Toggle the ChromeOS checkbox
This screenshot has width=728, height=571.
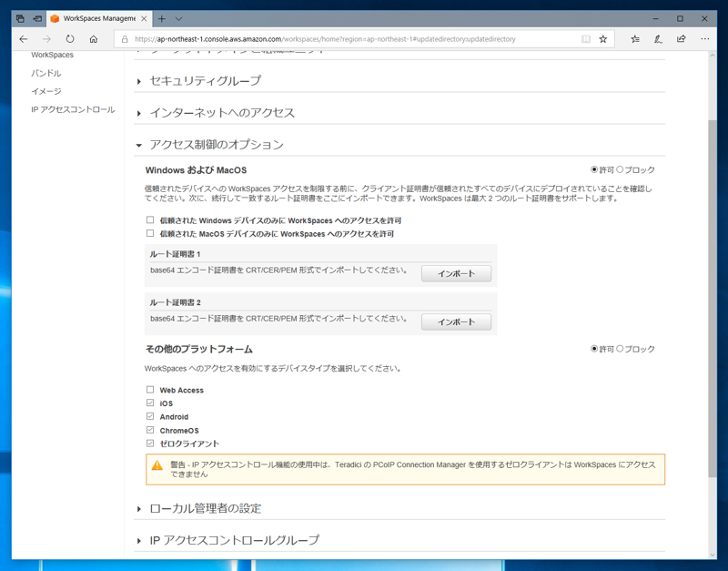point(150,430)
